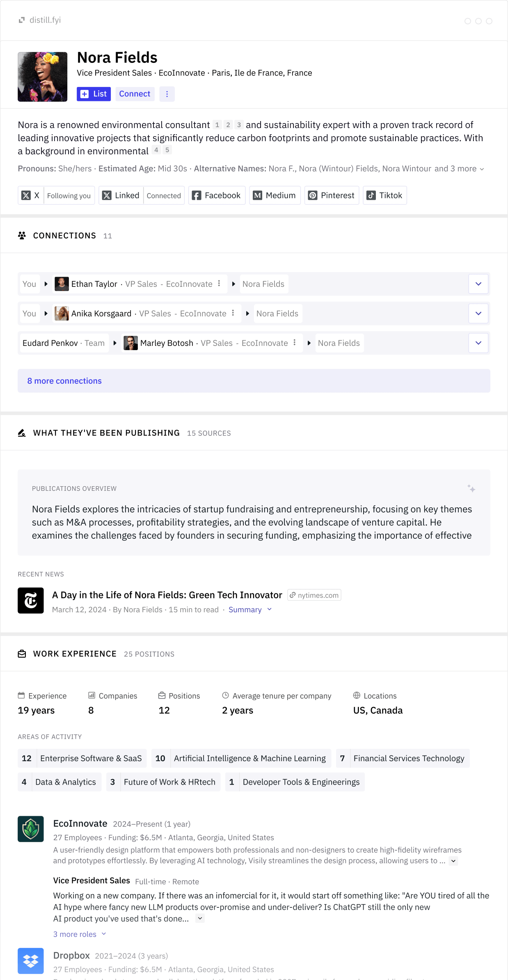This screenshot has width=508, height=980.
Task: Open the Medium profile link
Action: [275, 196]
